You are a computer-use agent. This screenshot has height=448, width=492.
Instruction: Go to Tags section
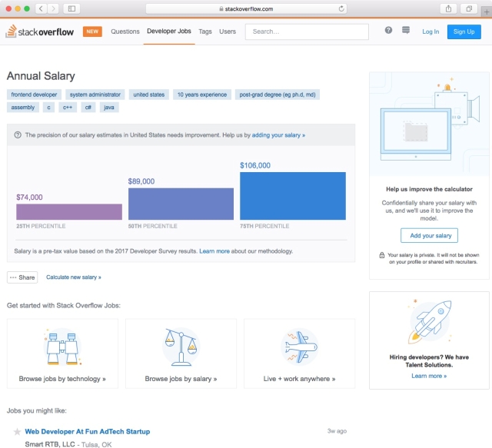[x=205, y=32]
